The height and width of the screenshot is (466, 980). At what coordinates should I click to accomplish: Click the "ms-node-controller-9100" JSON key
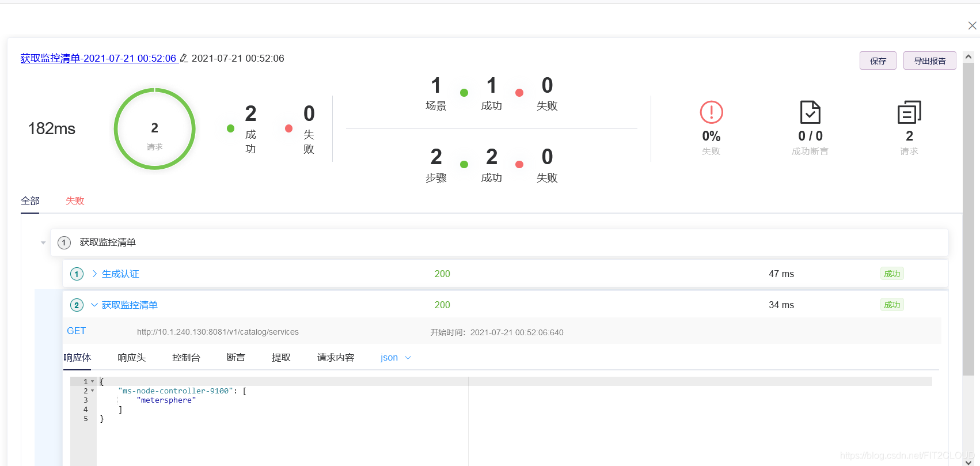coord(176,391)
